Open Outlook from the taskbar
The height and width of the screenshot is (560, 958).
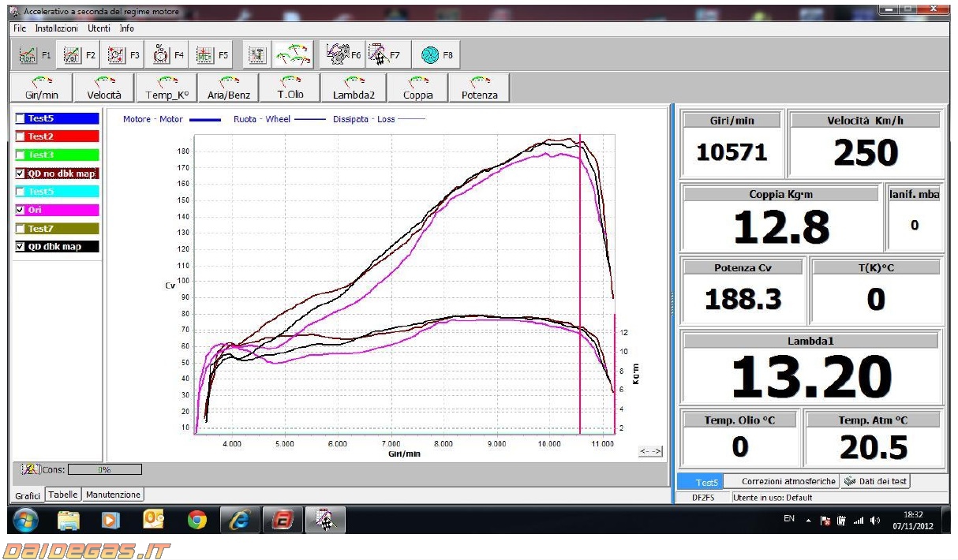pyautogui.click(x=154, y=520)
